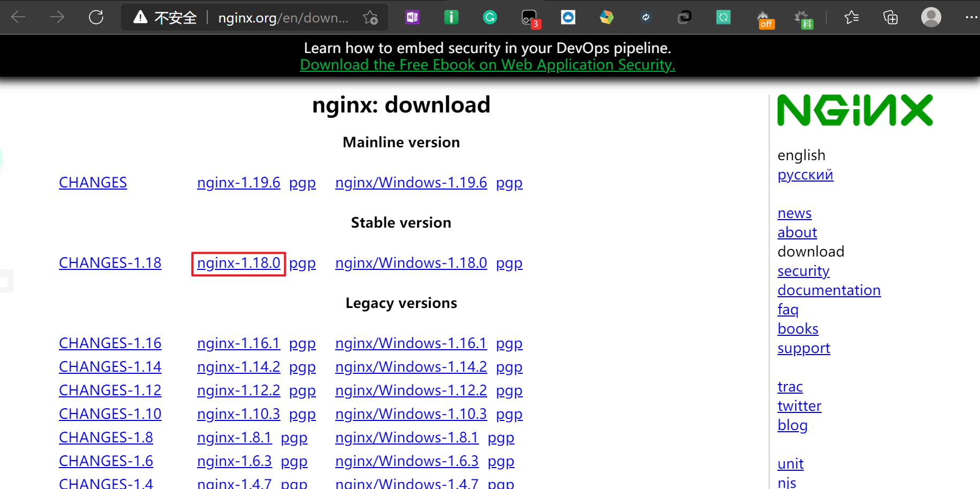Add this page to favorites with the star-plus icon
Viewport: 980px width, 489px height.
click(371, 18)
